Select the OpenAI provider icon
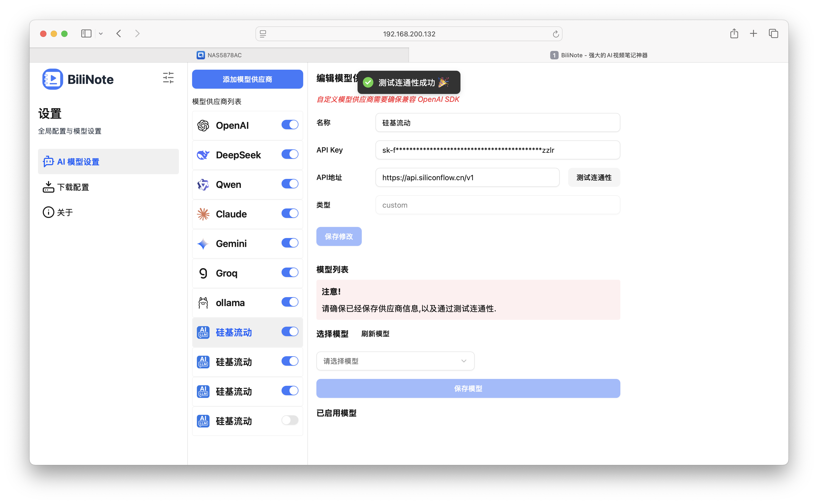Image resolution: width=818 pixels, height=504 pixels. (x=203, y=125)
